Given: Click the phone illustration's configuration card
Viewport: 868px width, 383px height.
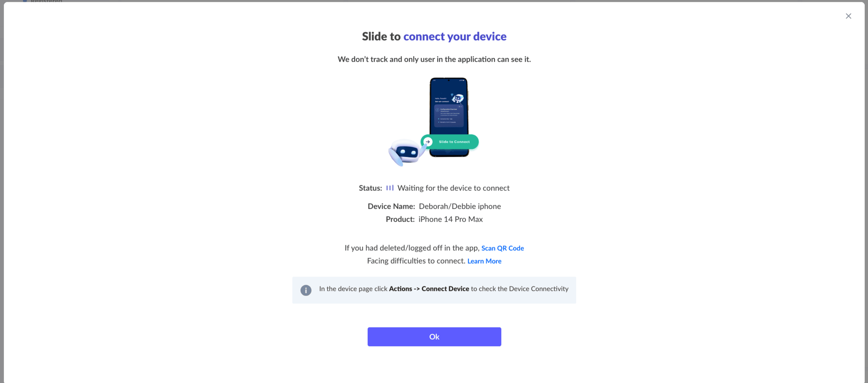Looking at the screenshot, I should tap(449, 115).
